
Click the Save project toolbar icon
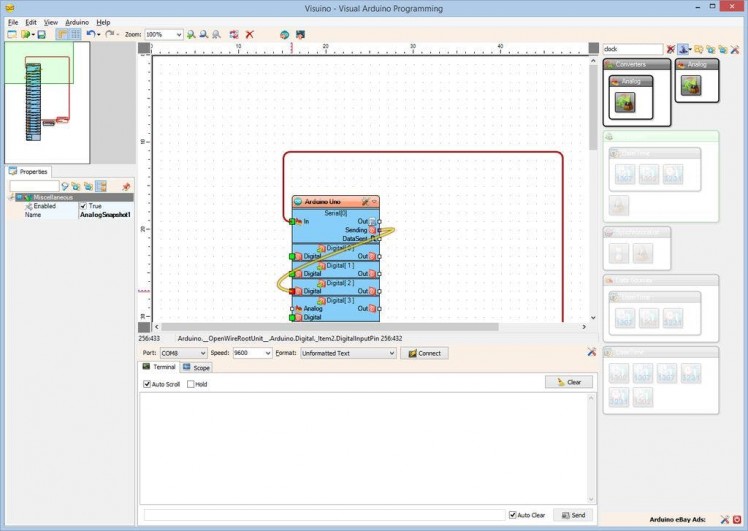[x=41, y=34]
